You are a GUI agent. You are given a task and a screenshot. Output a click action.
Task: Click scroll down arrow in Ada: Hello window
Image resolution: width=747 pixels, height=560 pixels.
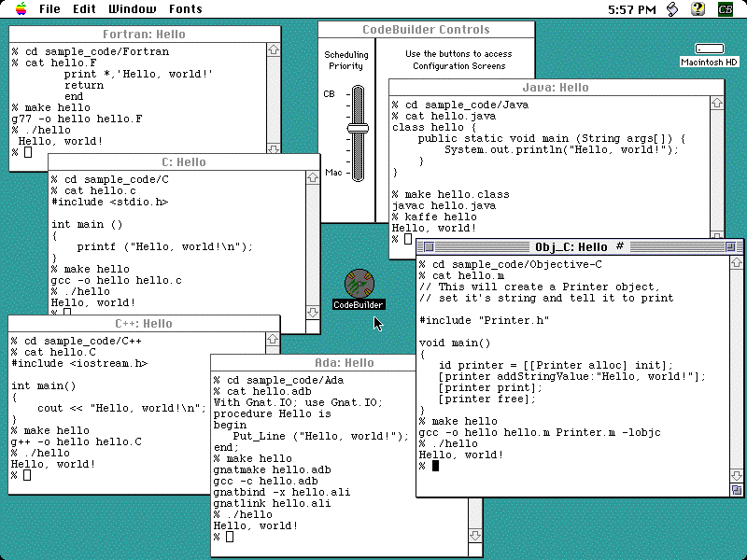tap(475, 535)
